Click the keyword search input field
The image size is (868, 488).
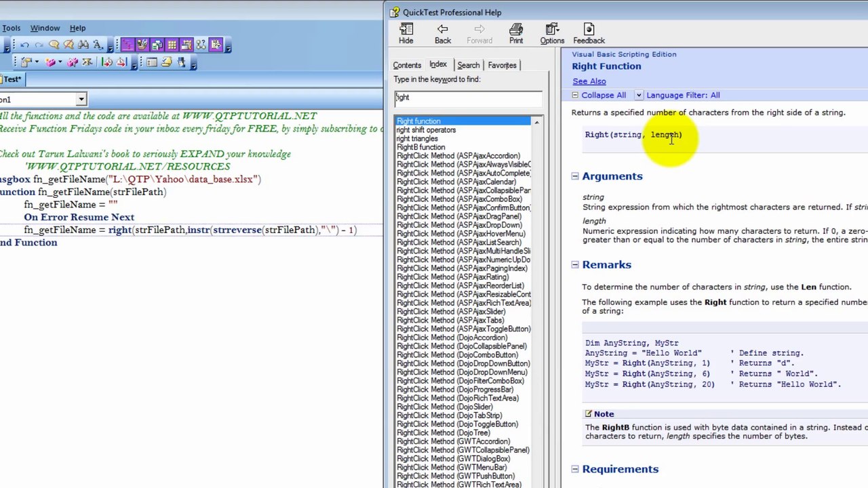point(468,98)
